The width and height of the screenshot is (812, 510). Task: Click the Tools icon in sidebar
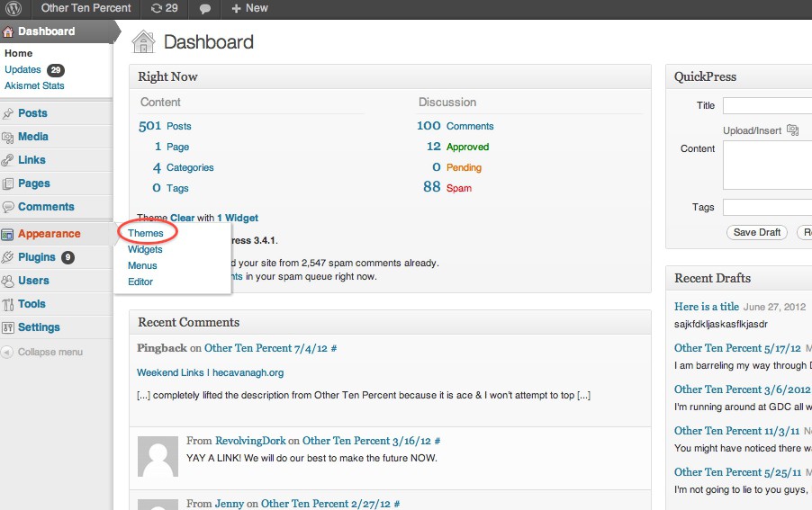coord(8,304)
